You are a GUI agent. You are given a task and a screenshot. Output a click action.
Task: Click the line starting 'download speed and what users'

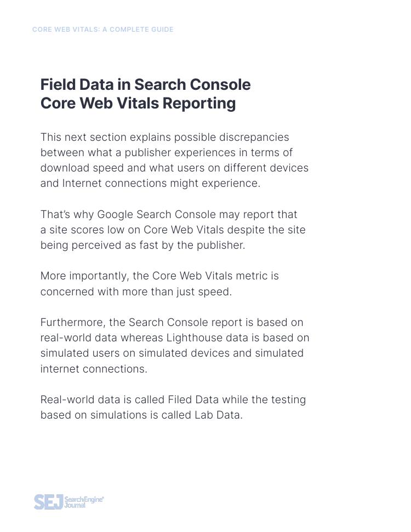pos(174,168)
